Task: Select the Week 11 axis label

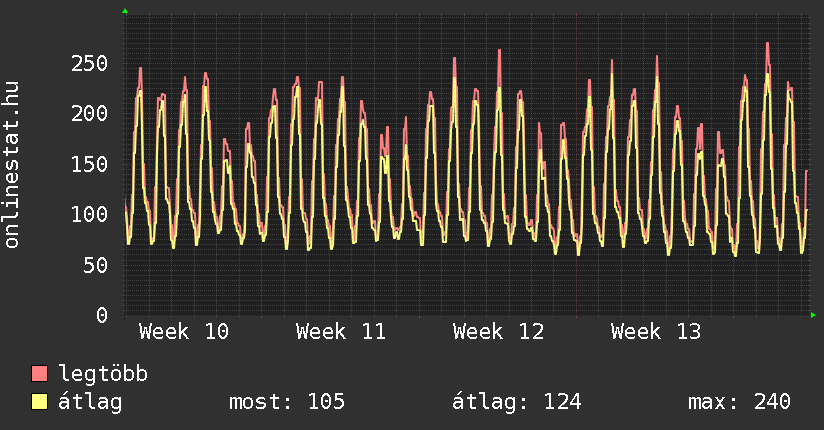Action: coord(340,332)
